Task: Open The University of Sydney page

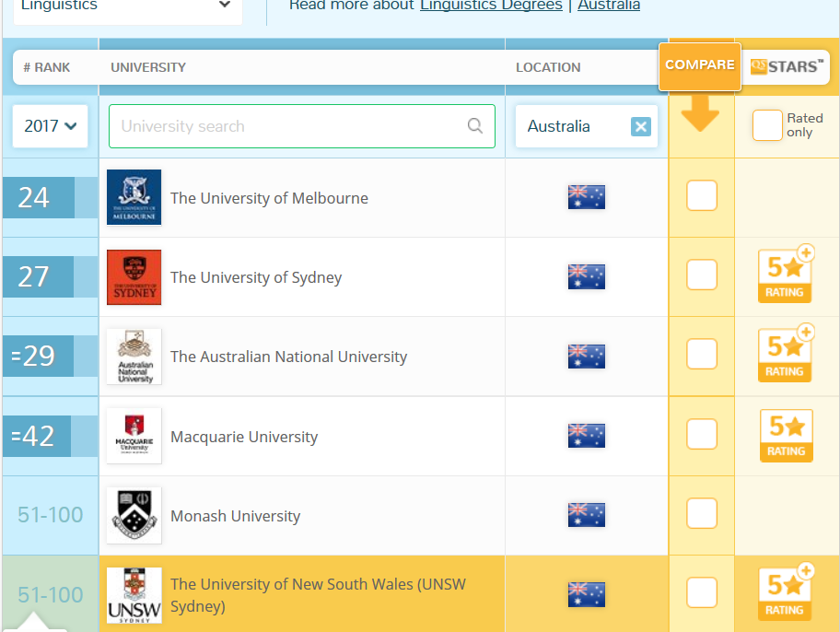Action: (x=256, y=277)
